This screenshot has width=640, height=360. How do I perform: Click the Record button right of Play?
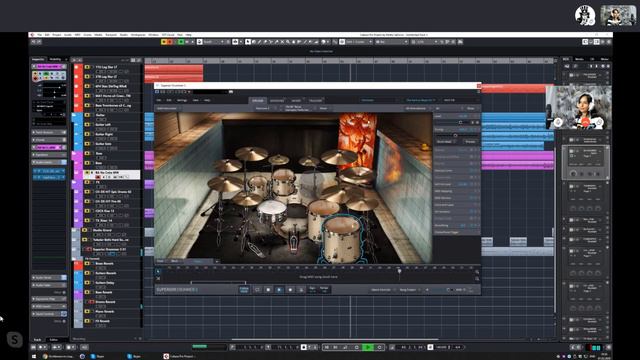pyautogui.click(x=380, y=347)
